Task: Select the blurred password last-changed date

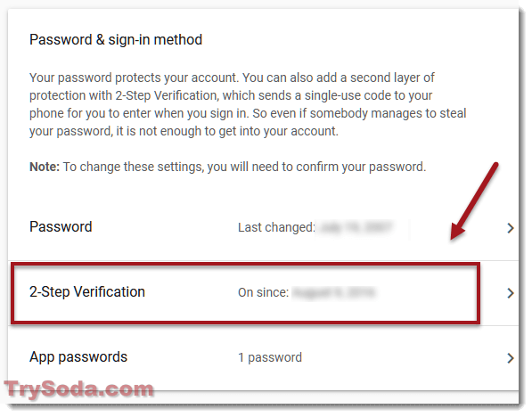Action: click(x=356, y=227)
